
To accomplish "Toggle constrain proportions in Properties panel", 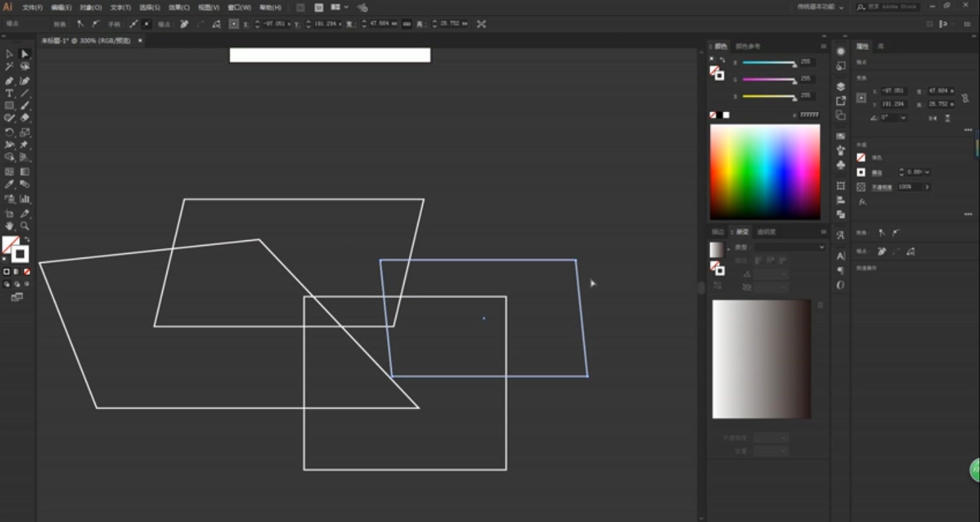I will click(x=965, y=98).
